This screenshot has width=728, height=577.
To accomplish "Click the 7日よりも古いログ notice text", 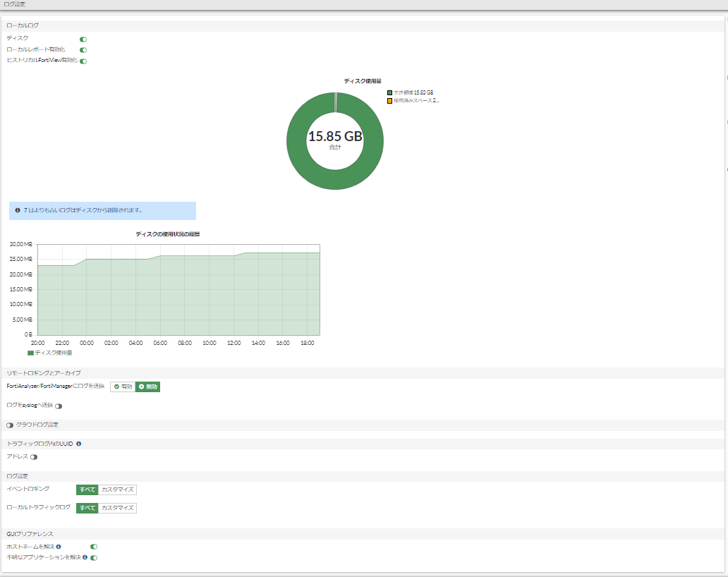I will point(83,210).
